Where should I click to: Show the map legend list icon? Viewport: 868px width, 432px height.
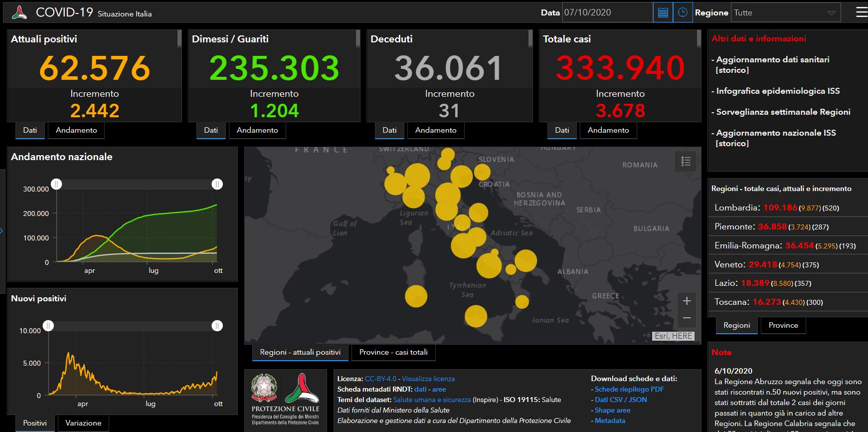pyautogui.click(x=686, y=161)
